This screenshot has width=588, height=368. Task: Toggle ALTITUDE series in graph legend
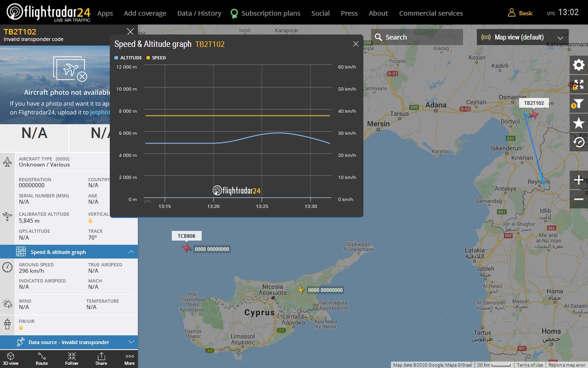click(128, 57)
